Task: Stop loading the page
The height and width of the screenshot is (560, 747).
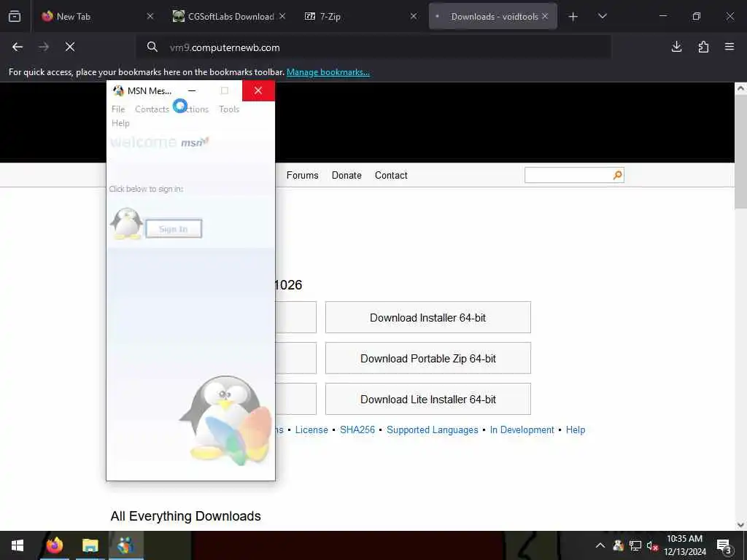Action: pos(69,47)
